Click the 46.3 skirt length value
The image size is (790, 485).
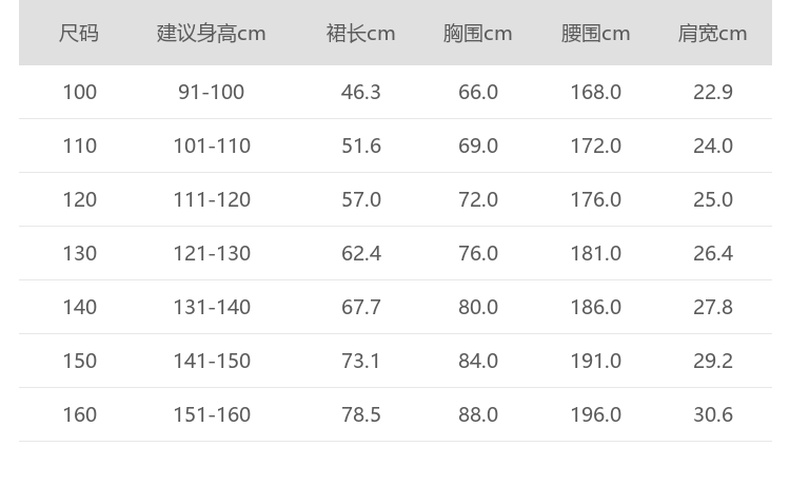[x=361, y=92]
